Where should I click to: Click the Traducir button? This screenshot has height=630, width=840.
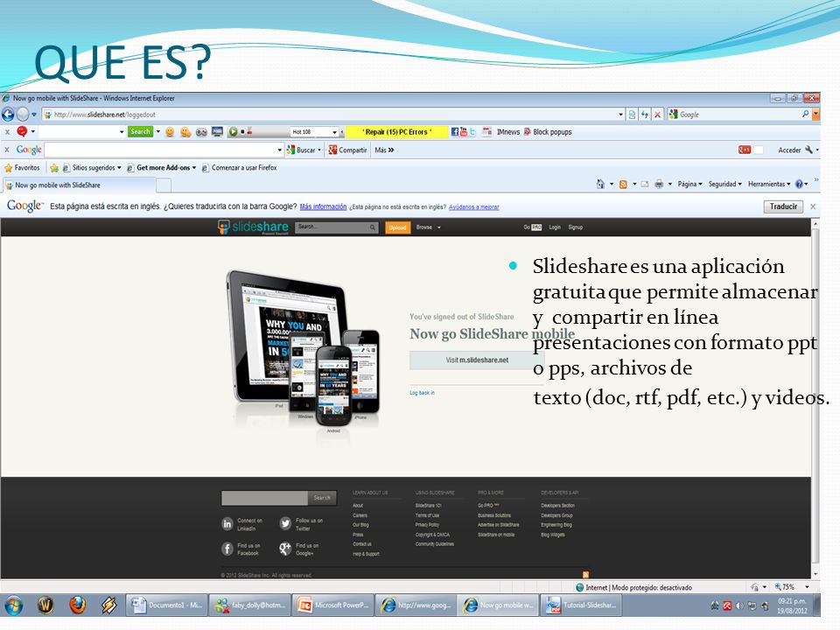783,206
